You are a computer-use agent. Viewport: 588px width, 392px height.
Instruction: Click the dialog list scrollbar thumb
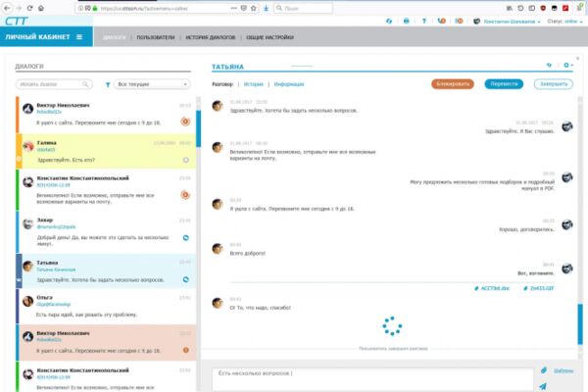(198, 128)
